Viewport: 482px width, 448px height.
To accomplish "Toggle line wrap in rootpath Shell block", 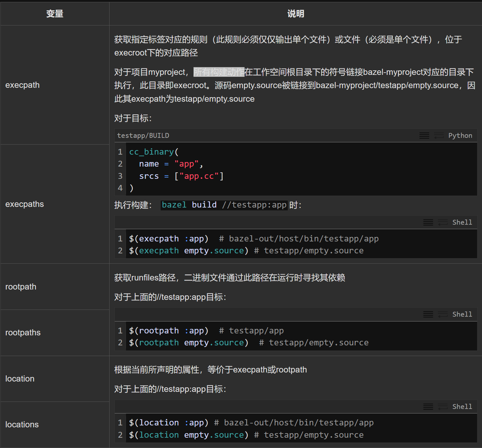I will (443, 314).
